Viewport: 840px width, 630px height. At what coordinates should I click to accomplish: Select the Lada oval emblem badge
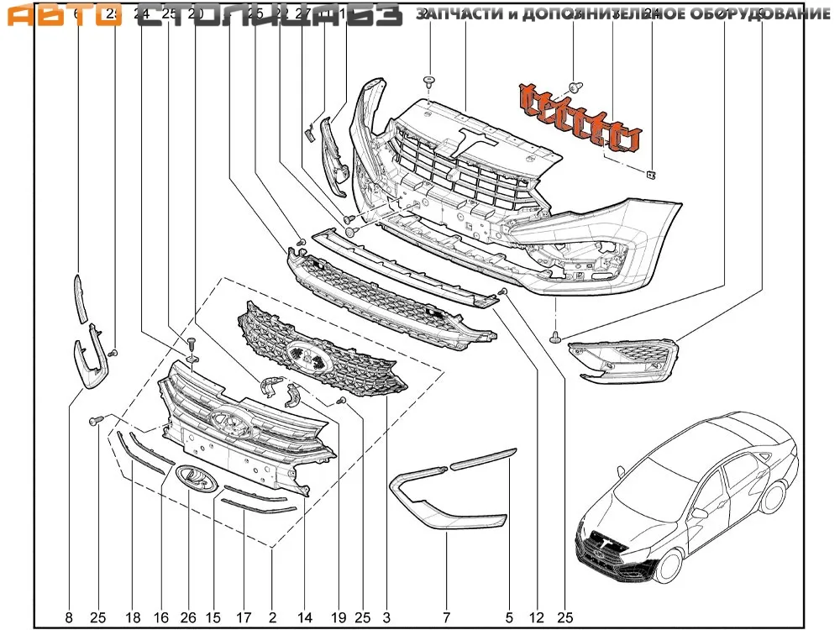pos(197,480)
